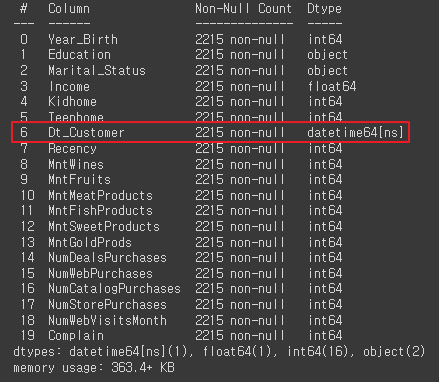Click the 'Dt_Customer' column name
The height and width of the screenshot is (382, 439).
pyautogui.click(x=86, y=133)
